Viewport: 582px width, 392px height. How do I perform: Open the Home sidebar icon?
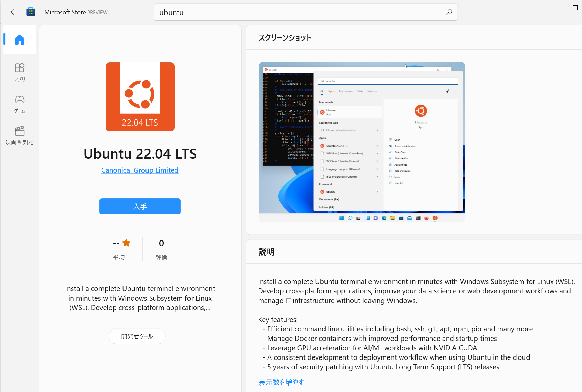coord(20,40)
